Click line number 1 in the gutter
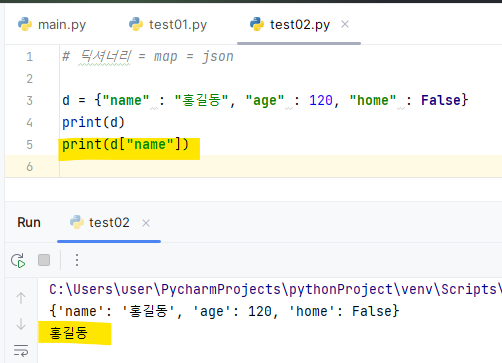The height and width of the screenshot is (363, 502). point(30,57)
